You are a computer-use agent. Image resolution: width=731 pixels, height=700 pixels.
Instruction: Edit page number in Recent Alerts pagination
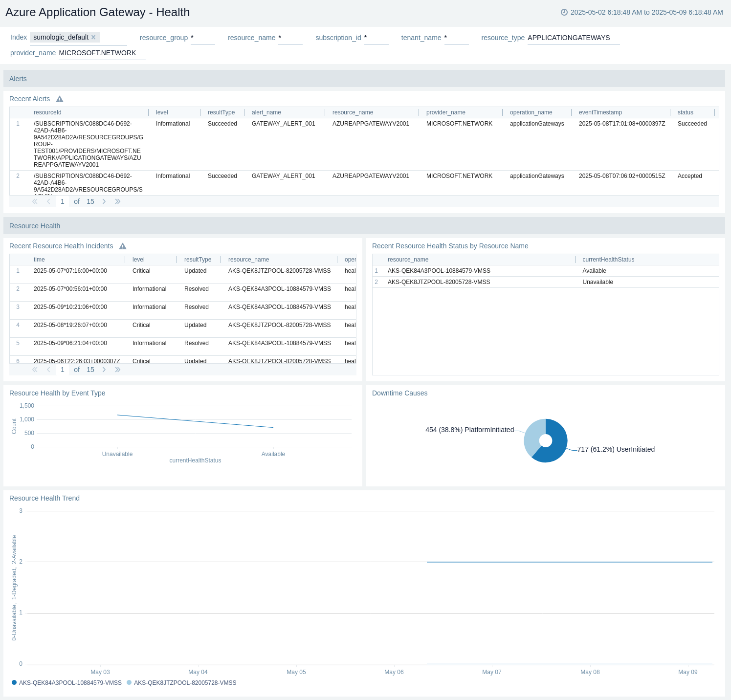(x=63, y=201)
